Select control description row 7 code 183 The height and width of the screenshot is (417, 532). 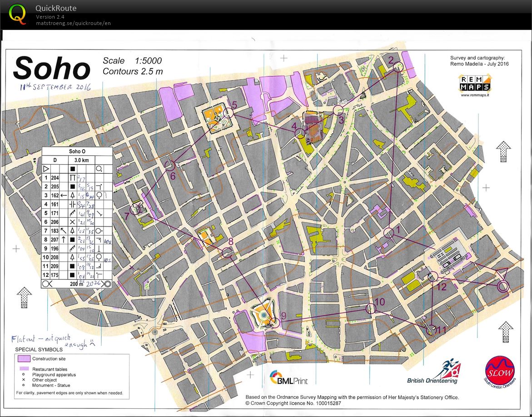coord(55,231)
